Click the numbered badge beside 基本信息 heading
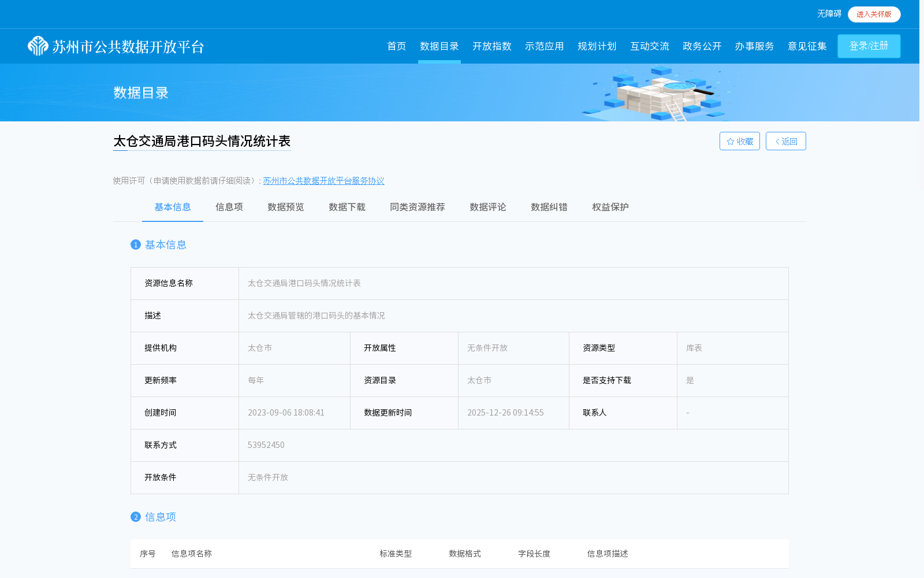The image size is (924, 578). coord(136,244)
